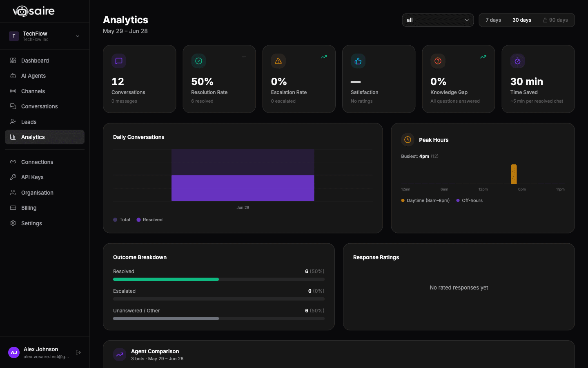
Task: Click the green checkmark icon on Resolution Rate card
Action: click(x=198, y=61)
